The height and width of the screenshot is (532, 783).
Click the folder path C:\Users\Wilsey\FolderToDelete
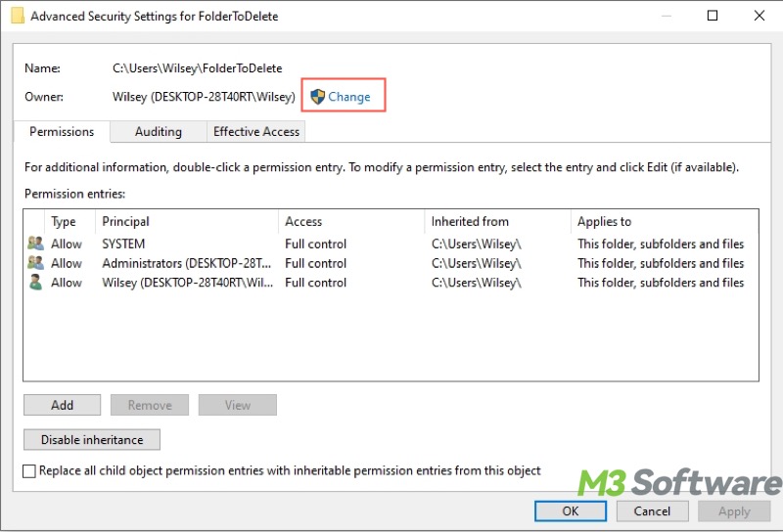point(198,68)
